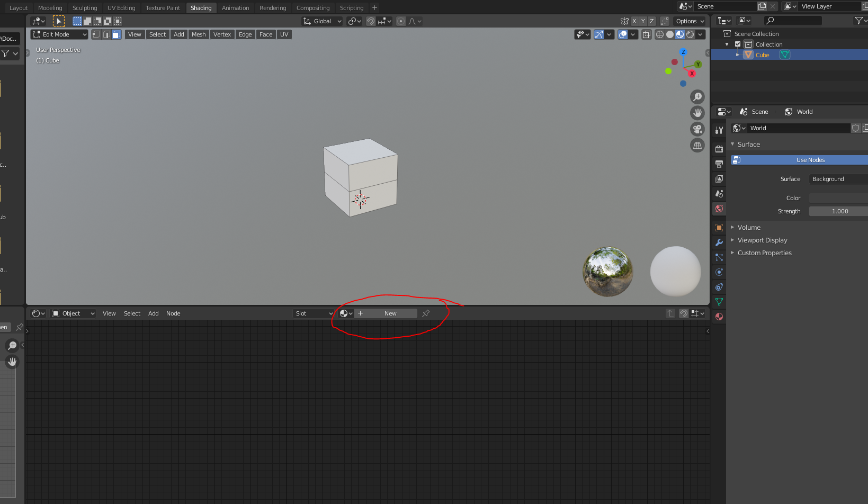Click the viewport pan hand gizmo
The width and height of the screenshot is (868, 504).
pyautogui.click(x=697, y=113)
